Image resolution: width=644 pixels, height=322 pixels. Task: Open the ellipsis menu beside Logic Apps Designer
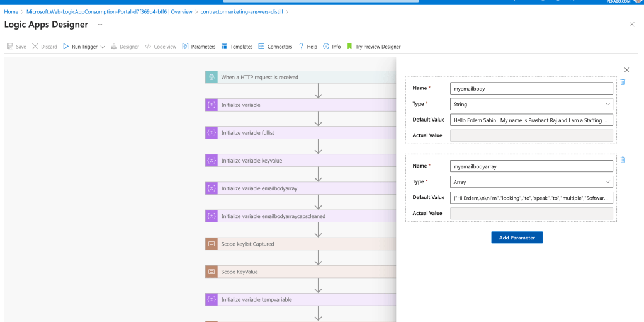[x=100, y=25]
